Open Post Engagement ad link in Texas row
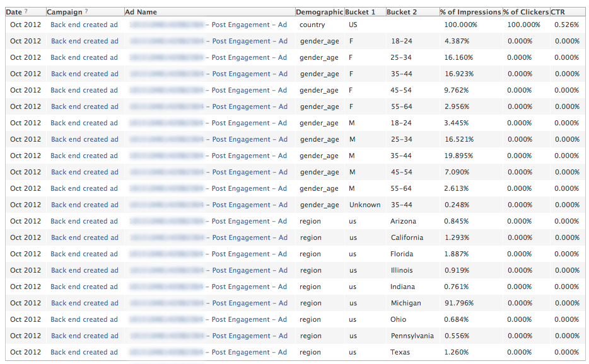The width and height of the screenshot is (589, 364). click(249, 352)
